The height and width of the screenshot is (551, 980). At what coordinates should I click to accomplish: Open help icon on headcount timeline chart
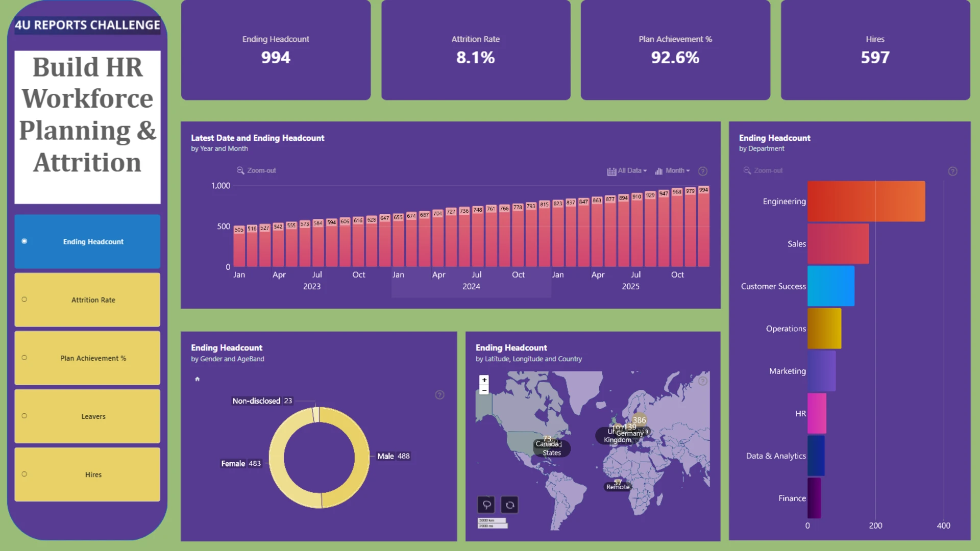[x=703, y=171]
